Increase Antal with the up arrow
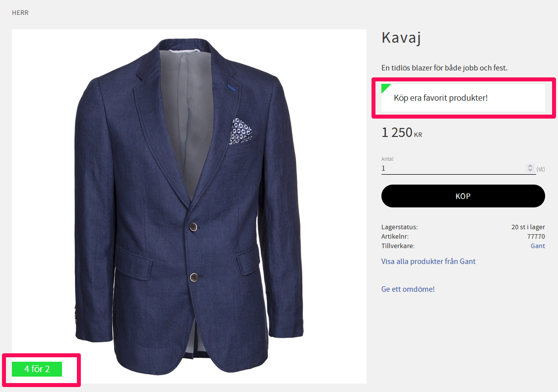Image resolution: width=558 pixels, height=392 pixels. [x=530, y=166]
